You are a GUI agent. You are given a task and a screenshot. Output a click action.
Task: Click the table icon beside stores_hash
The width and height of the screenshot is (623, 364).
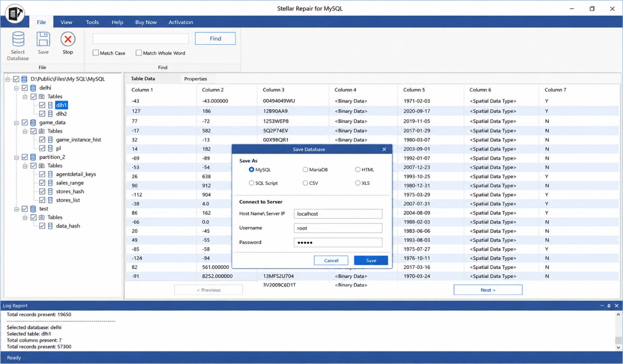click(50, 191)
